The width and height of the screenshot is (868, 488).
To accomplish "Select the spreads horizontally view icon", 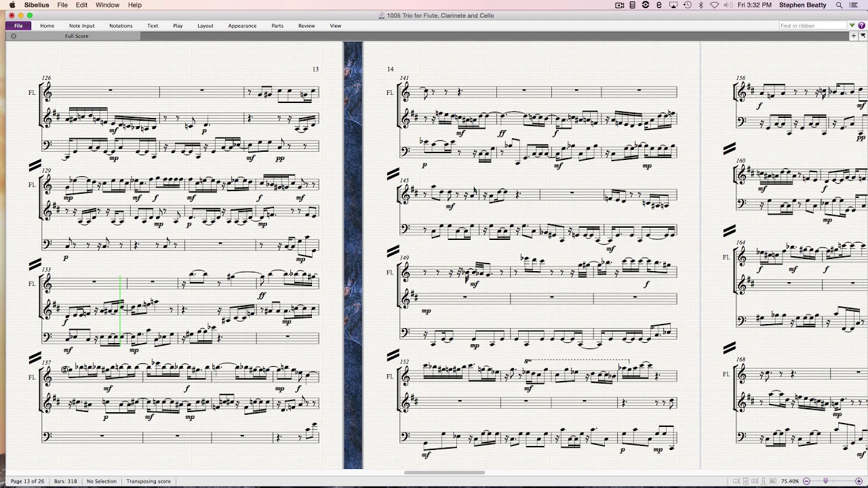I will coord(736,481).
